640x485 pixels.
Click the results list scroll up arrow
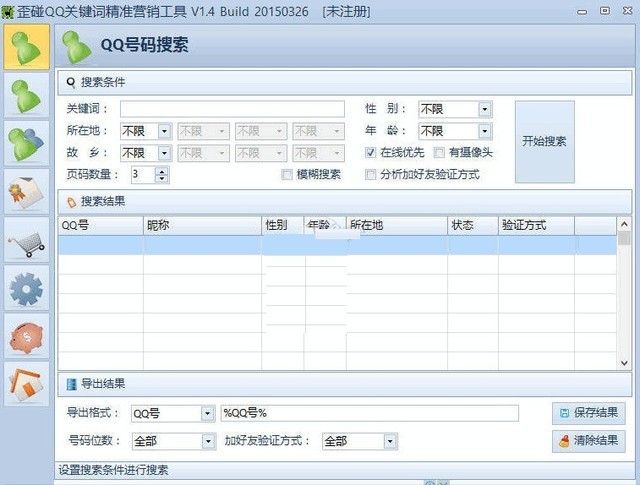coord(624,224)
